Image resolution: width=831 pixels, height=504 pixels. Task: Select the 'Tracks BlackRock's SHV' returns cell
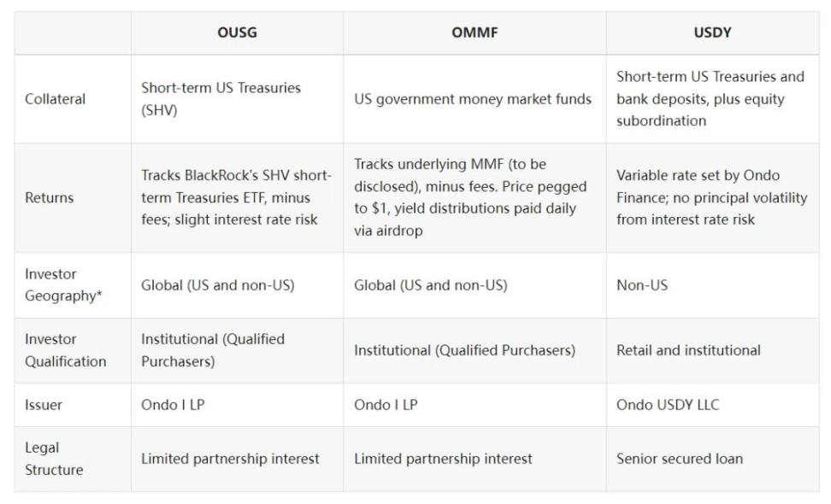point(236,197)
